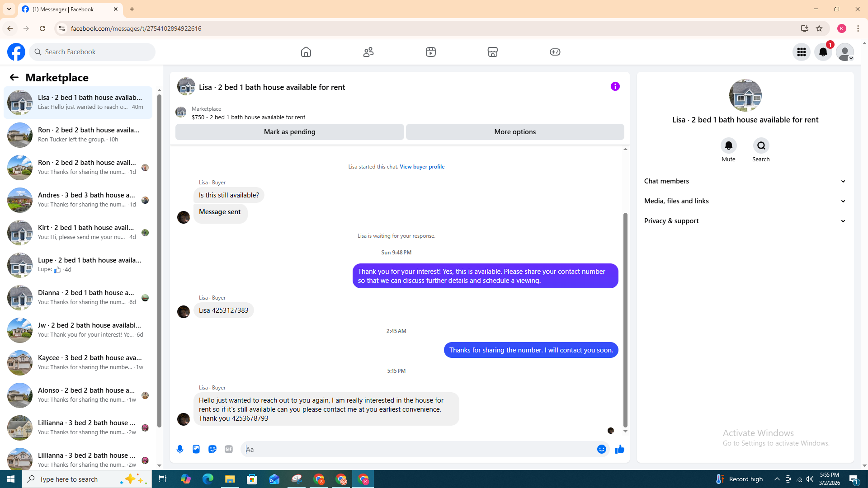Click the Messenger Facebook browser tab
Image resolution: width=868 pixels, height=488 pixels.
[70, 9]
